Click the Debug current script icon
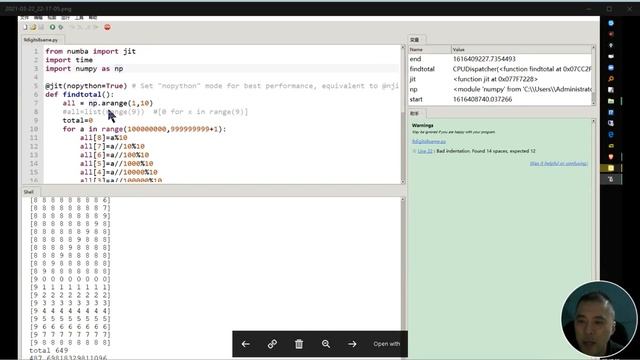This screenshot has width=640, height=360. click(x=60, y=27)
